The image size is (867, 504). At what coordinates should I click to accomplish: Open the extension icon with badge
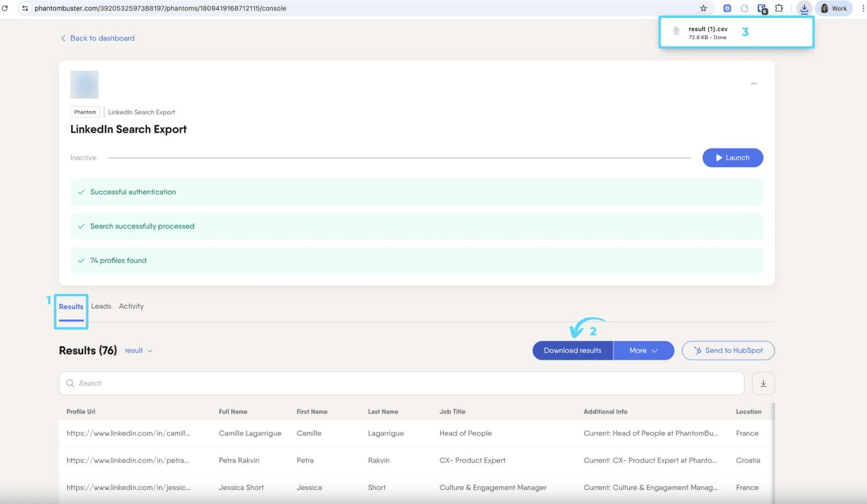(x=762, y=9)
